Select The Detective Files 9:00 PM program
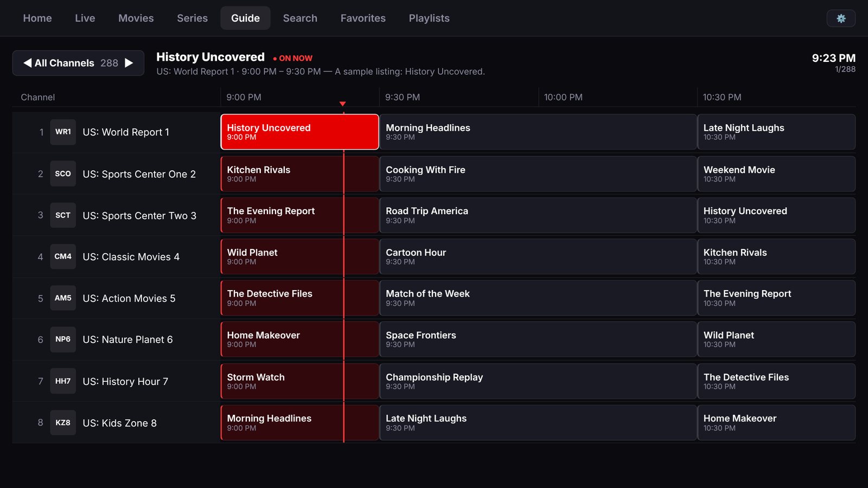 point(299,298)
